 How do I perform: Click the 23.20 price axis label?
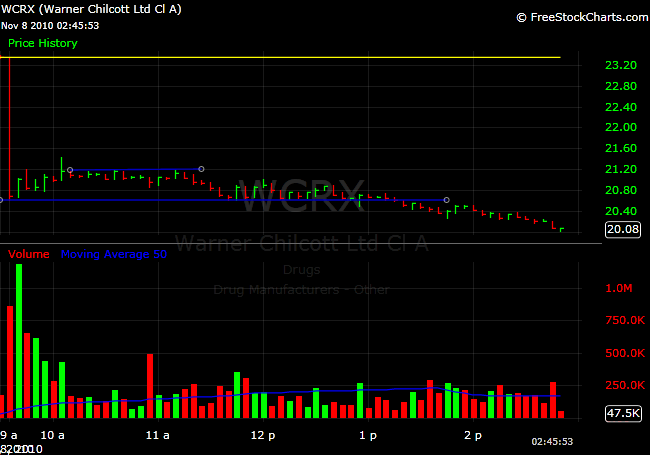click(x=621, y=65)
